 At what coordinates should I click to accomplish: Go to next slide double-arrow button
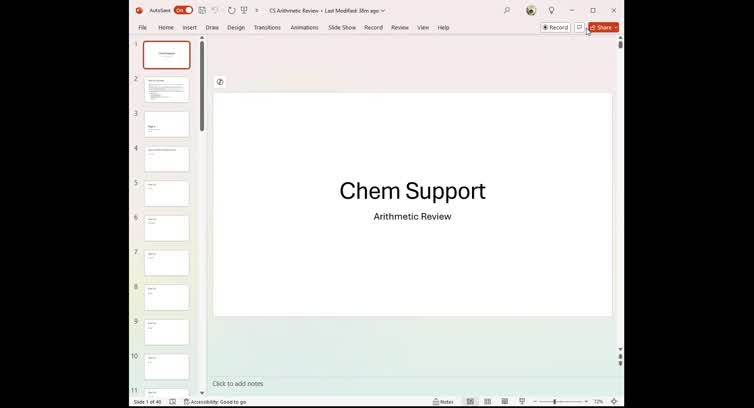(620, 363)
